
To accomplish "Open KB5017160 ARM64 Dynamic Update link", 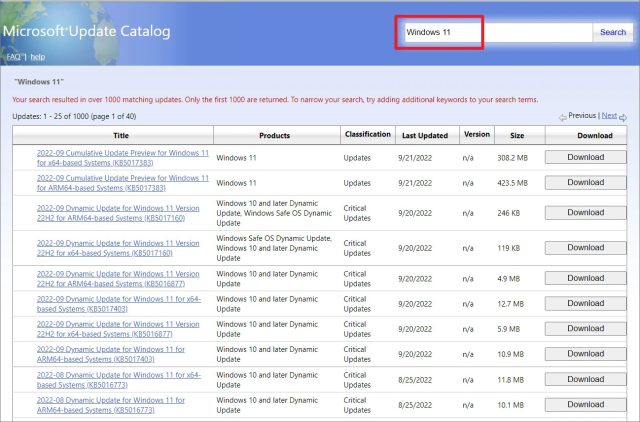I will 118,213.
